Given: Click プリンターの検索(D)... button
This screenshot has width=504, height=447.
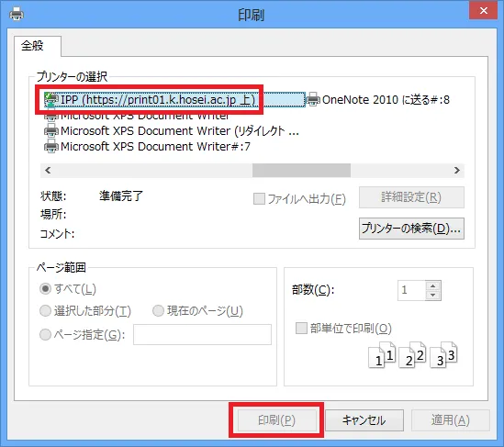Looking at the screenshot, I should [411, 229].
